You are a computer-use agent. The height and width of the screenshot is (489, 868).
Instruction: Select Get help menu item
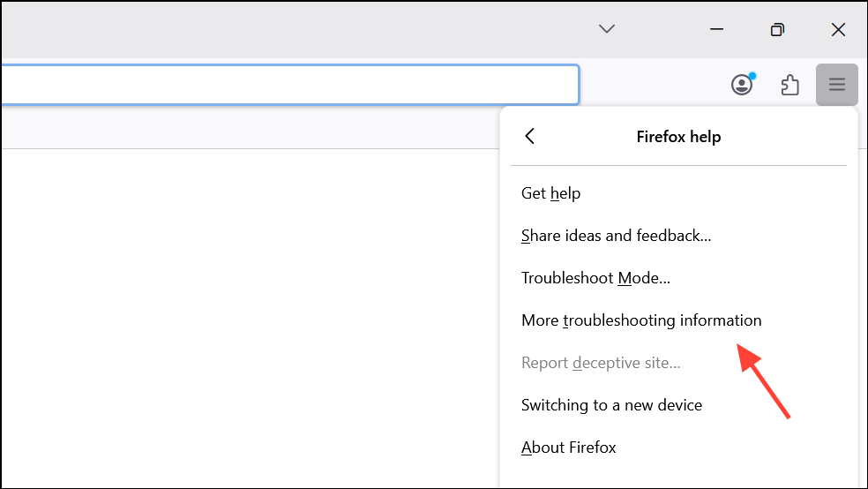click(x=551, y=193)
